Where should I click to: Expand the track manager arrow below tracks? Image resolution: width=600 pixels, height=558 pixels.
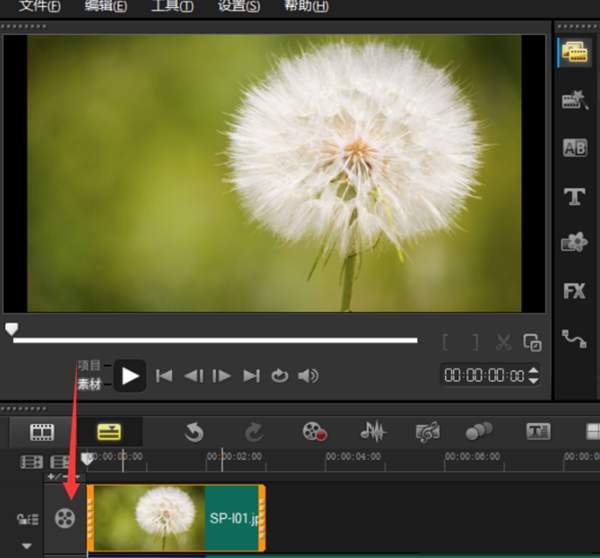(27, 546)
